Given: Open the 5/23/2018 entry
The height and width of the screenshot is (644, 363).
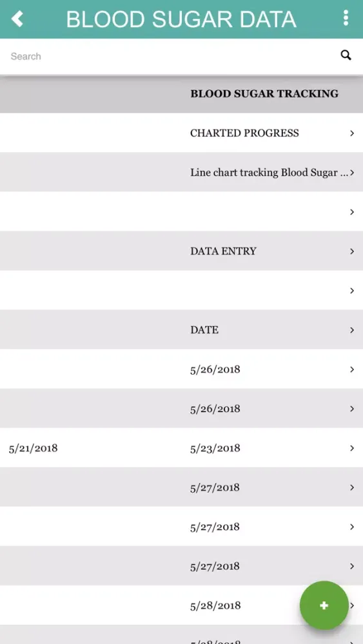Looking at the screenshot, I should [x=181, y=448].
